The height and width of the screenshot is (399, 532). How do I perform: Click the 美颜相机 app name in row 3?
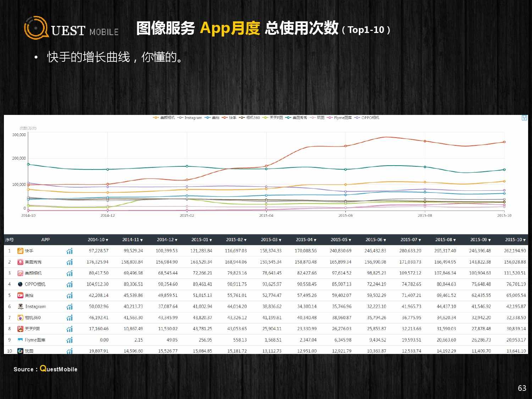click(33, 273)
